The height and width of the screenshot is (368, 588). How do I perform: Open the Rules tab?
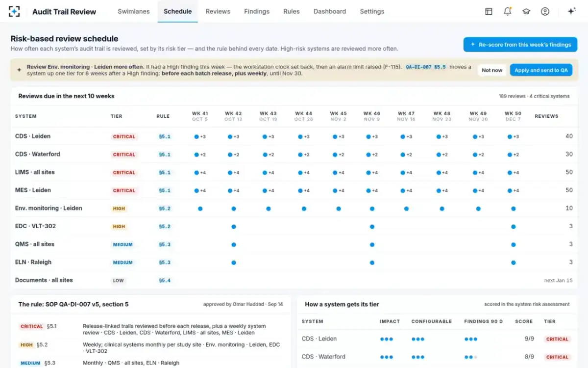click(x=292, y=11)
